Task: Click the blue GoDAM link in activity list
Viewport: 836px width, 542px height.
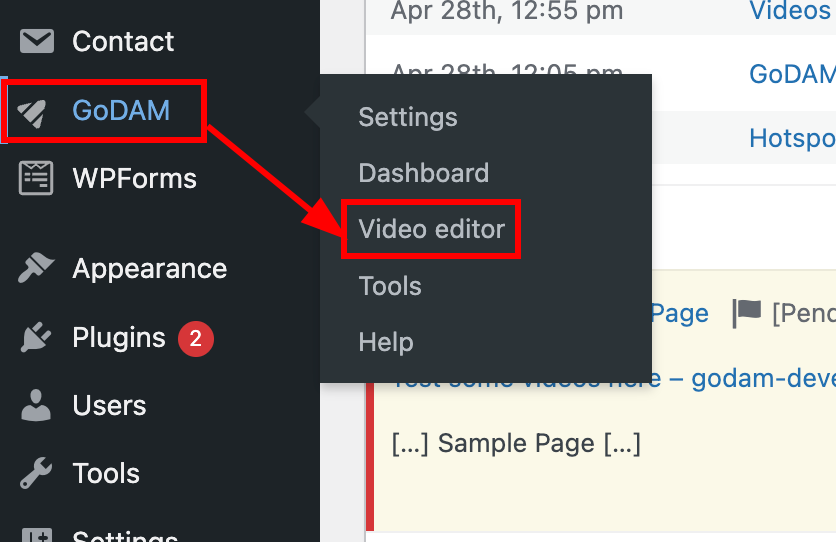Action: (x=792, y=74)
